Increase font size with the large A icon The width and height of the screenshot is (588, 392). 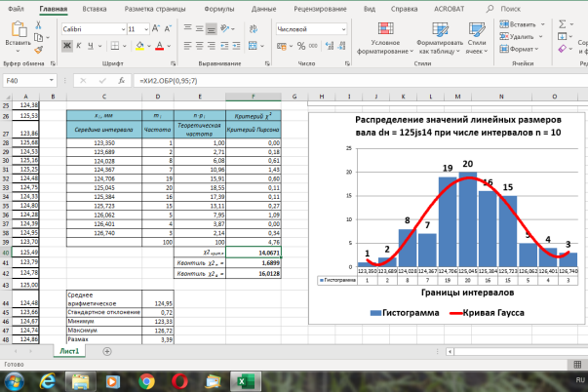coord(156,29)
